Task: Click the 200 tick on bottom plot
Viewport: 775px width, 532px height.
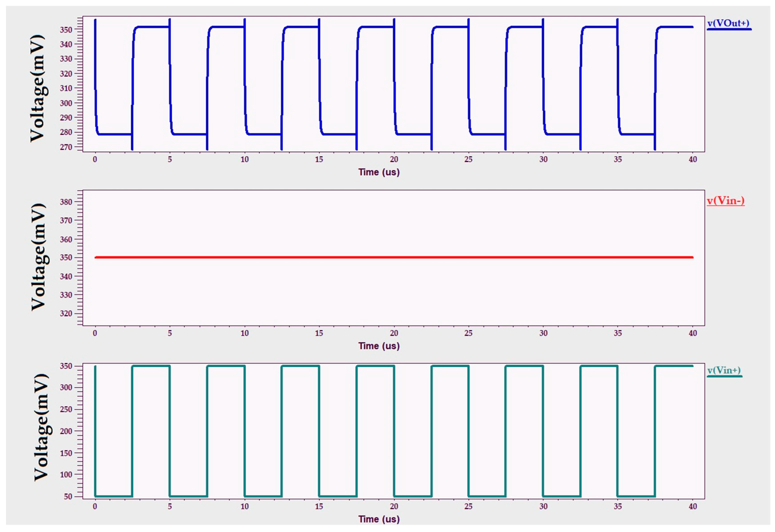Action: (66, 431)
